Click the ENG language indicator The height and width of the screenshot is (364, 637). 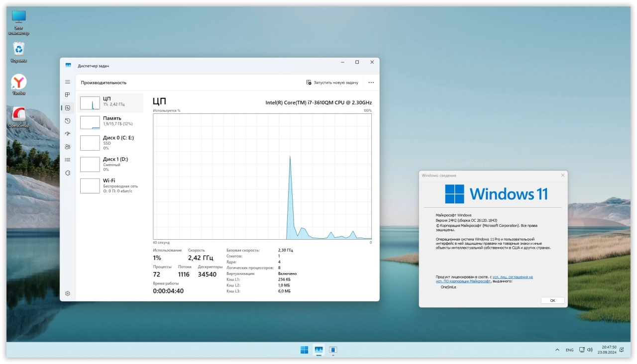[569, 350]
